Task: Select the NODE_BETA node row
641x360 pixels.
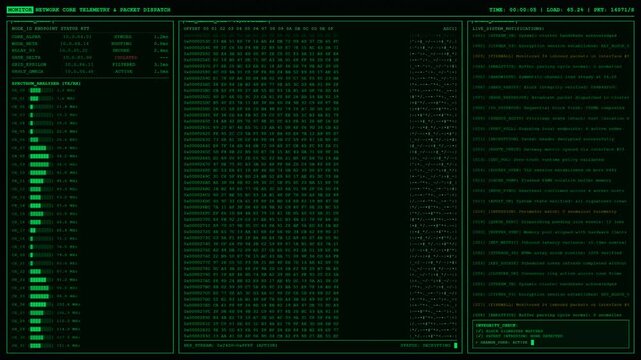Action: [90, 44]
